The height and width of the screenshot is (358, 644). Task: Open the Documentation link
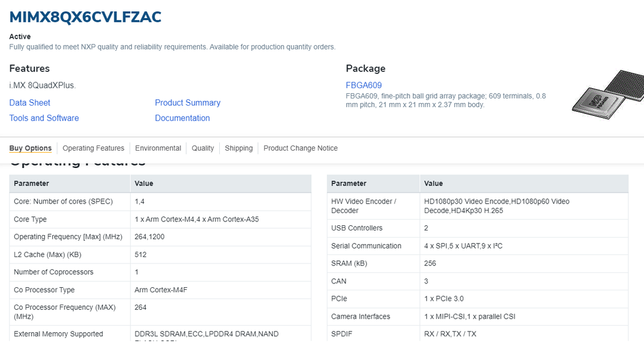pos(182,118)
